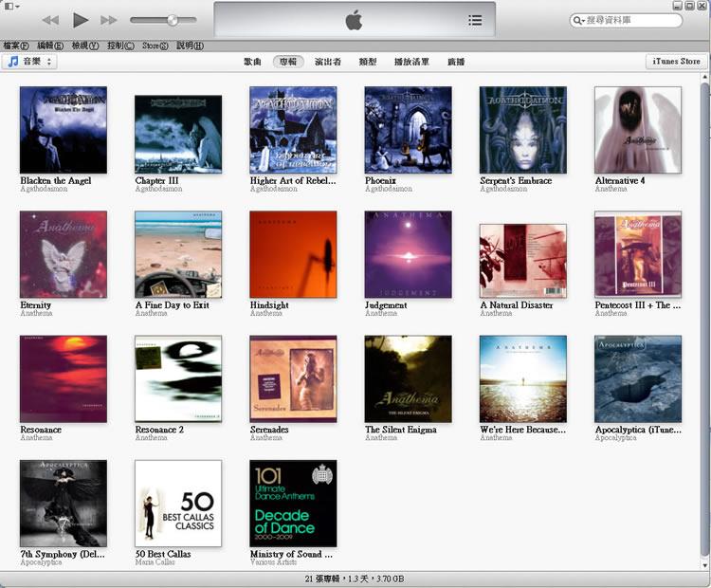The width and height of the screenshot is (711, 588).
Task: Open the 編輯(E) menu
Action: [50, 46]
